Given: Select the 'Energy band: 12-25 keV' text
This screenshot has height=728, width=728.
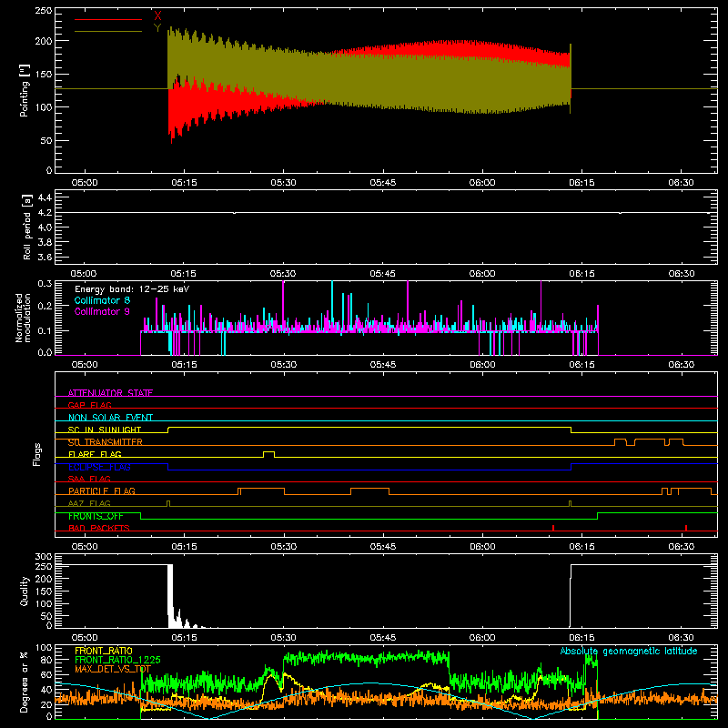Looking at the screenshot, I should point(132,289).
